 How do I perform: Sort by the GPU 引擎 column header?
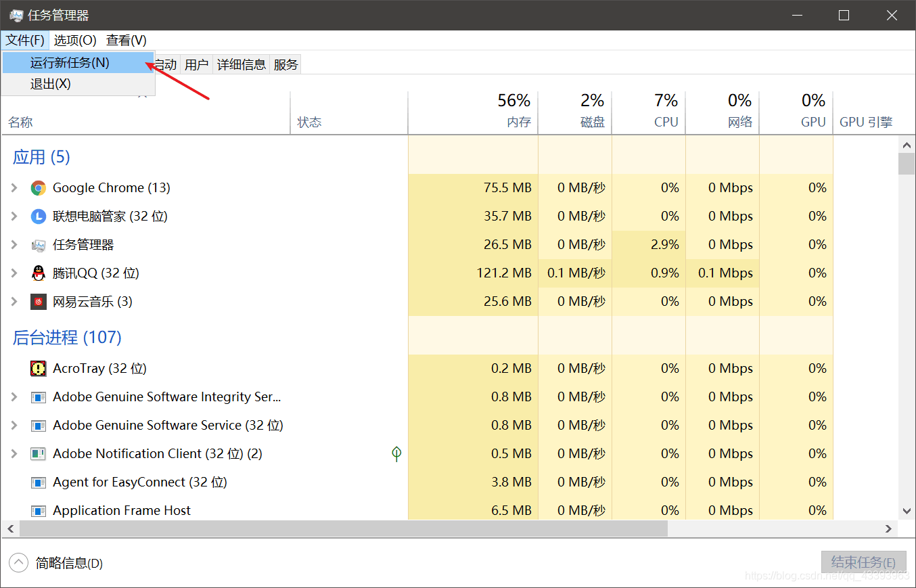pos(866,113)
